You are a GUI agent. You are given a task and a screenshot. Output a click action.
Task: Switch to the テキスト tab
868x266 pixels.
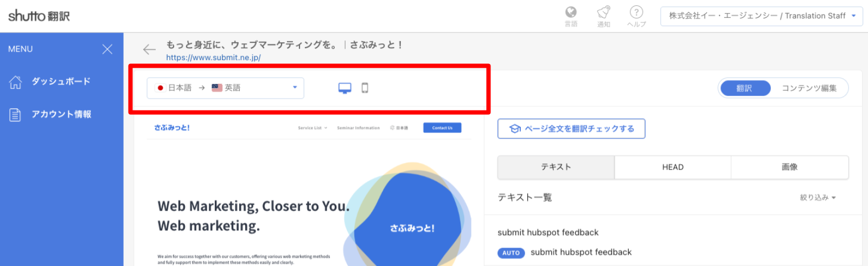[556, 167]
